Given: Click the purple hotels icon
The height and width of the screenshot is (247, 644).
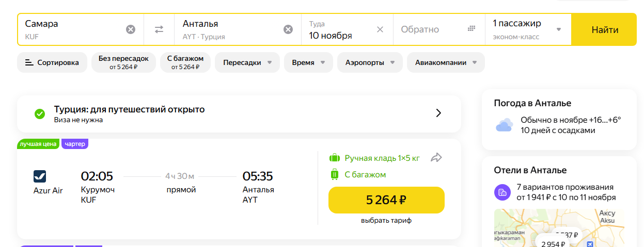Looking at the screenshot, I should (x=501, y=192).
